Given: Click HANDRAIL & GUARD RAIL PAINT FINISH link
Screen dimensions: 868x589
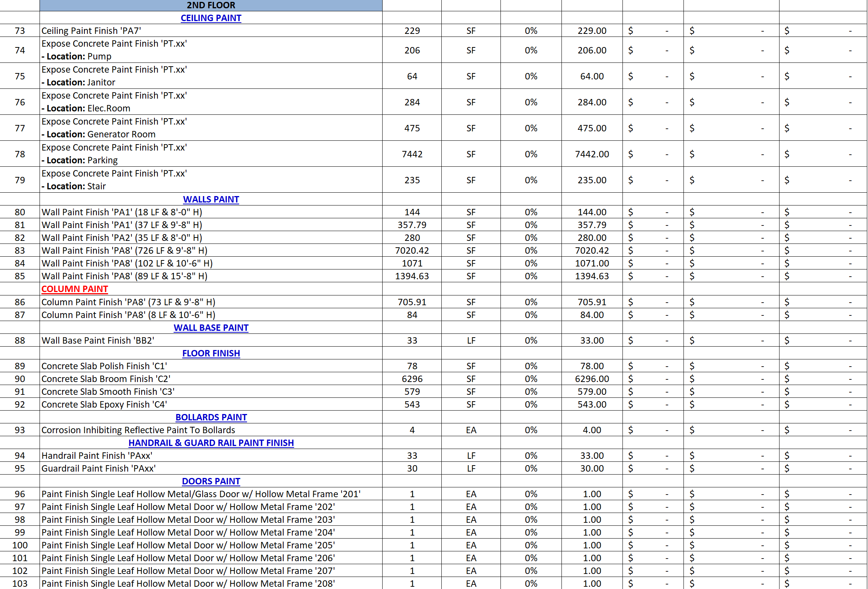Looking at the screenshot, I should (x=211, y=443).
